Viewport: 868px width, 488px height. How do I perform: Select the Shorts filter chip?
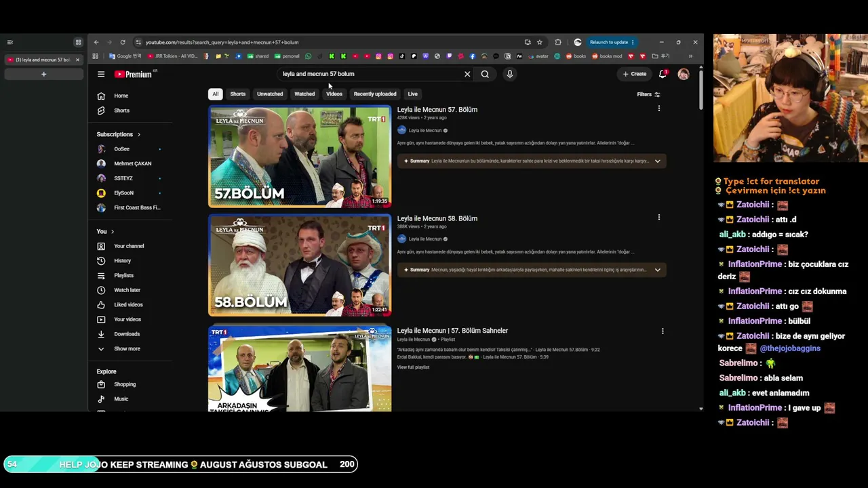pyautogui.click(x=237, y=94)
